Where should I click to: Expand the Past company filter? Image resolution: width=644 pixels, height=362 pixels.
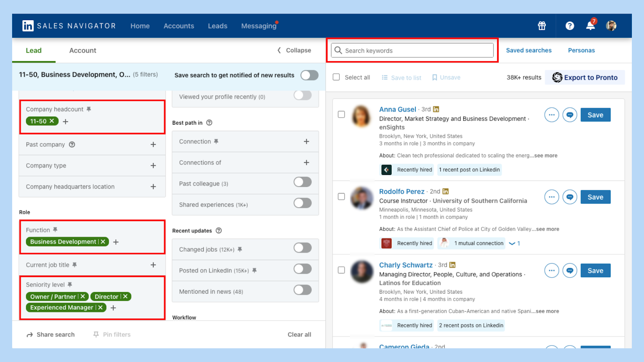153,144
